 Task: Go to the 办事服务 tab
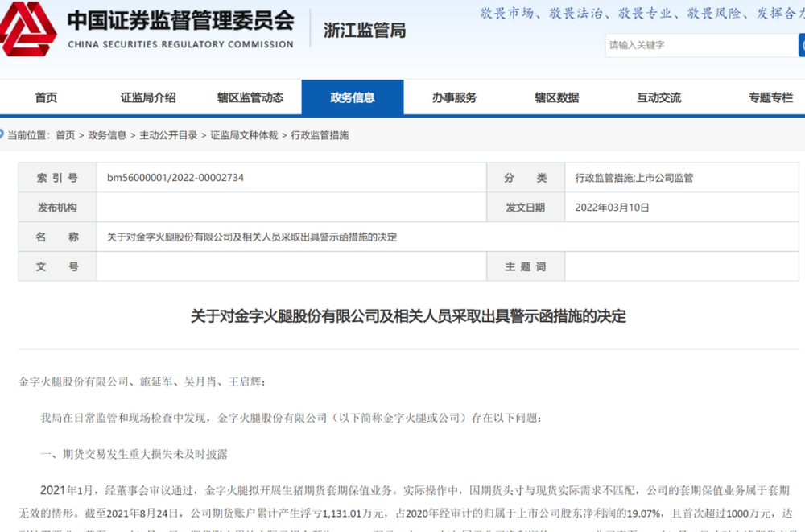pos(454,97)
